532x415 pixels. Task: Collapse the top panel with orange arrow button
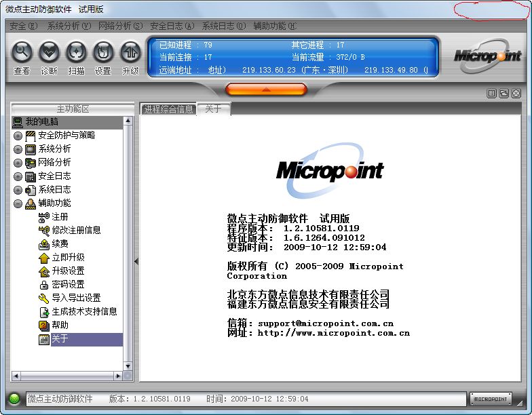tap(266, 90)
